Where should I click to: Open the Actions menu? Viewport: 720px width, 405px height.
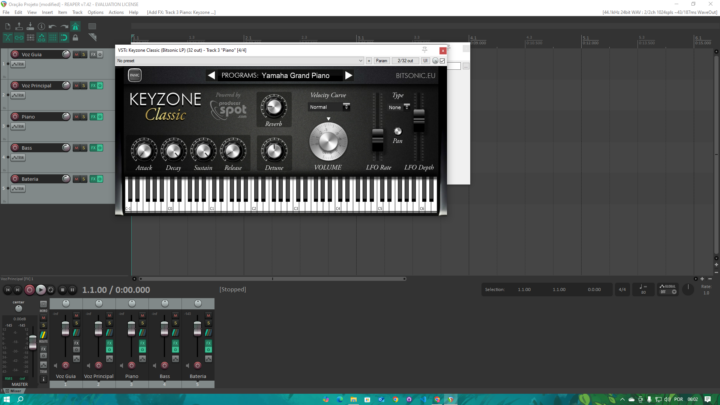[x=116, y=12]
